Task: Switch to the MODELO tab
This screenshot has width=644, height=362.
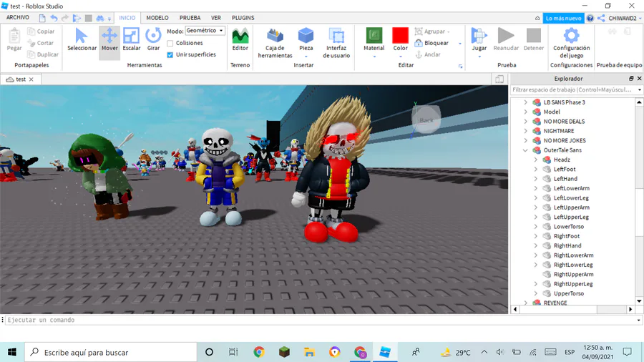Action: 157,18
